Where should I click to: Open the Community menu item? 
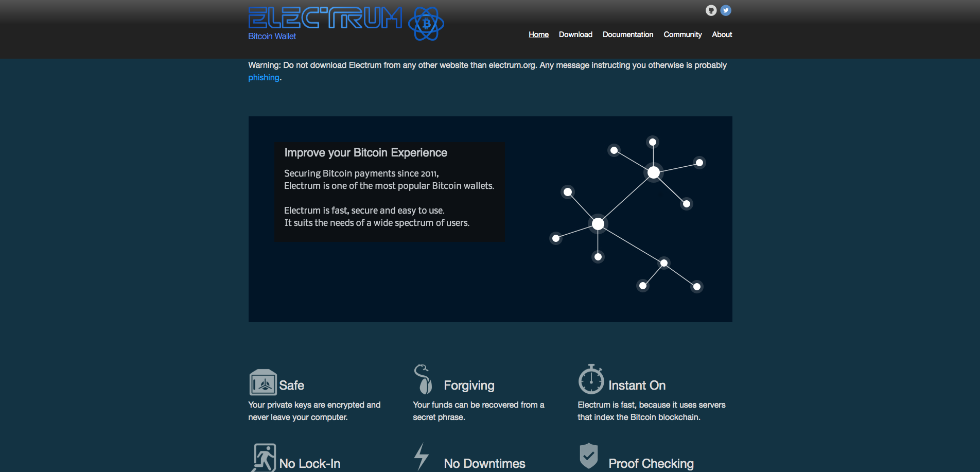682,34
